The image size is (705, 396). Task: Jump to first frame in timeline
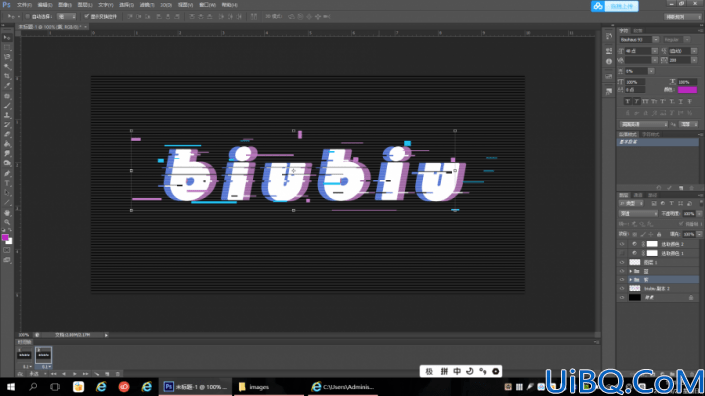pos(54,374)
